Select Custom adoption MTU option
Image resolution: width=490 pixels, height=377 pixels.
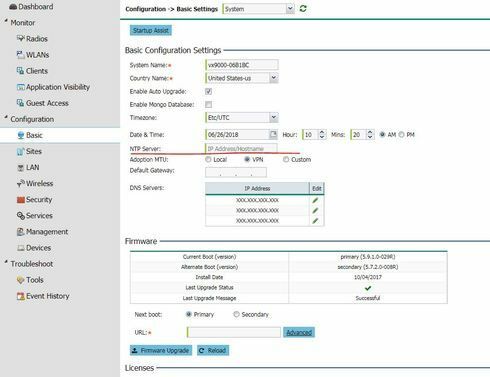tap(286, 160)
